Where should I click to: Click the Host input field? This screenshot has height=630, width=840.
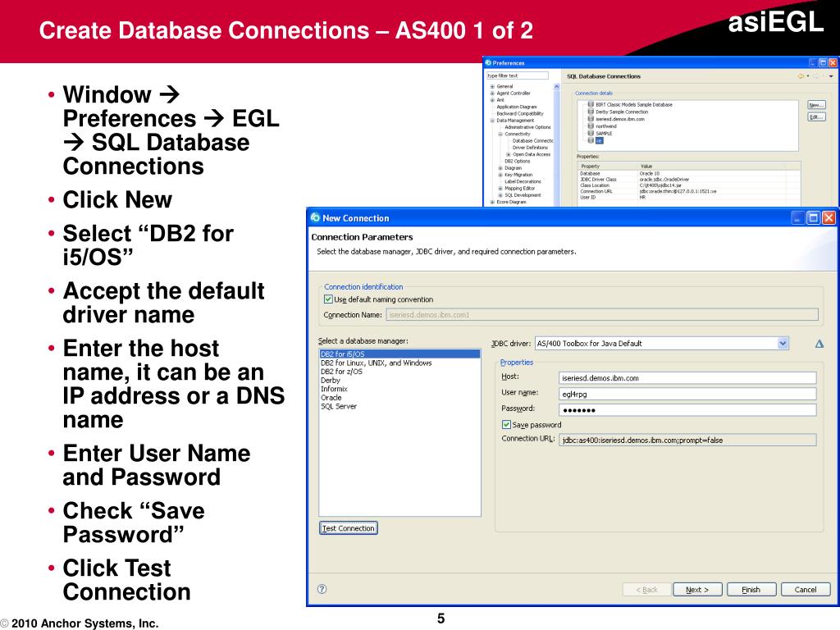687,377
